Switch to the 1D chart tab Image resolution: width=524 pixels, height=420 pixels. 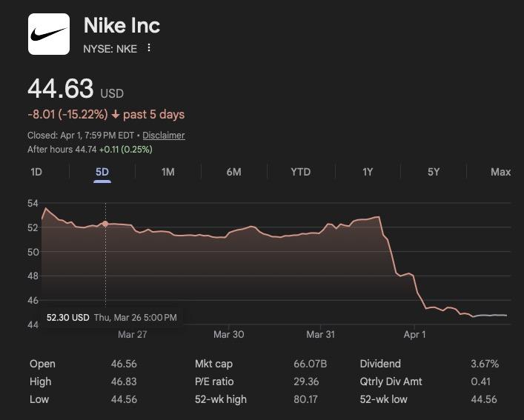36,172
